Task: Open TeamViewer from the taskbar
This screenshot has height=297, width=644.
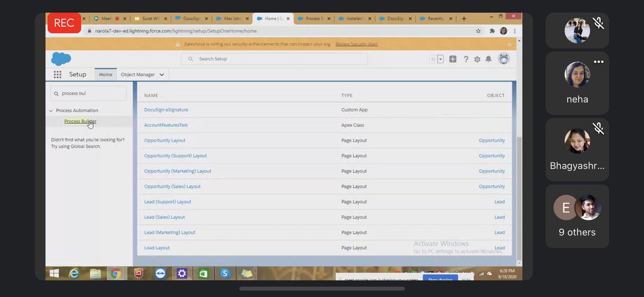Action: [x=159, y=273]
